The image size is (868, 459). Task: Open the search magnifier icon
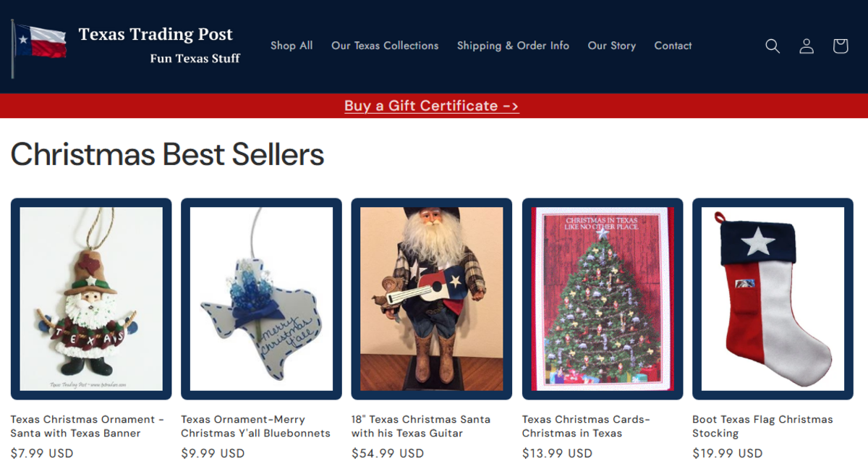[773, 46]
